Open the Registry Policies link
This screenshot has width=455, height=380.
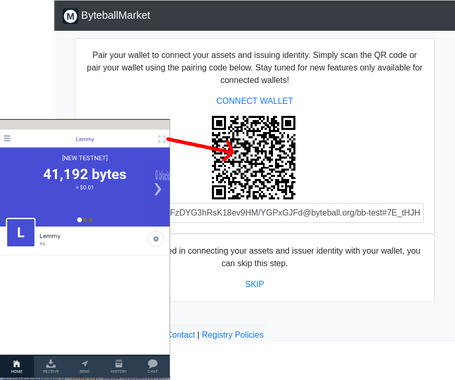coord(233,335)
